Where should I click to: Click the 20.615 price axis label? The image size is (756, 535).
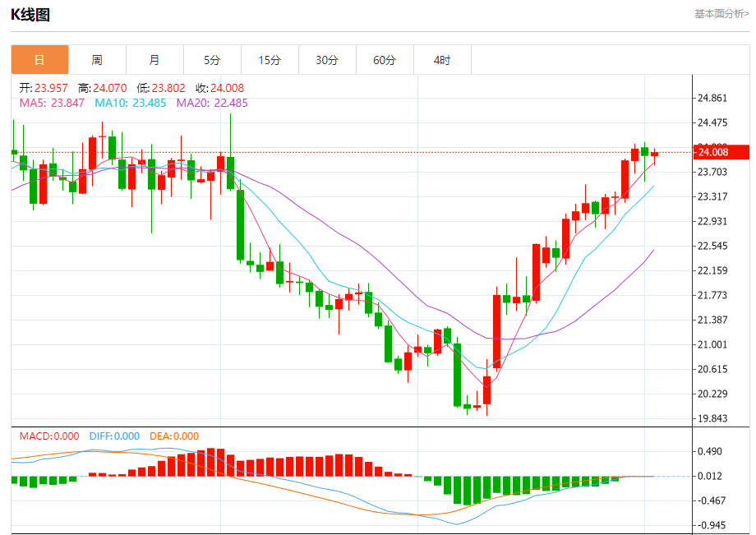pos(712,369)
